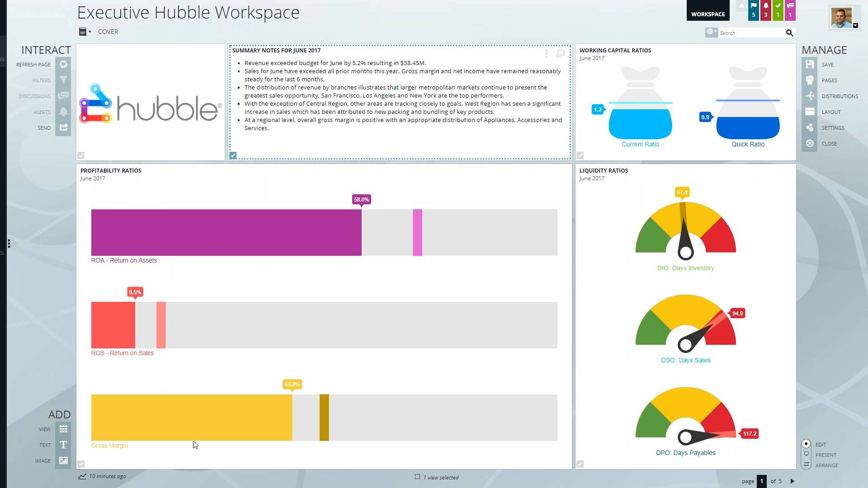Open the Filters funnel icon

tap(63, 80)
